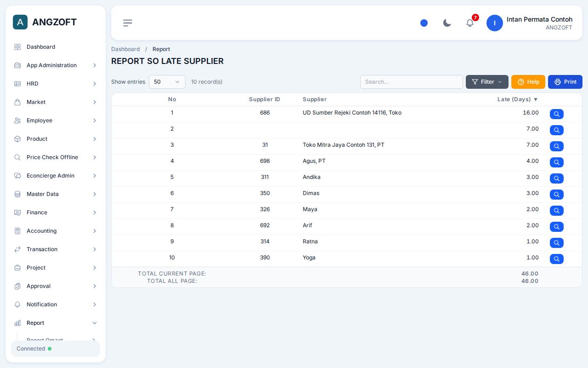Open Show entries dropdown set to 50
Screen dimensions: 588x368
pyautogui.click(x=167, y=82)
